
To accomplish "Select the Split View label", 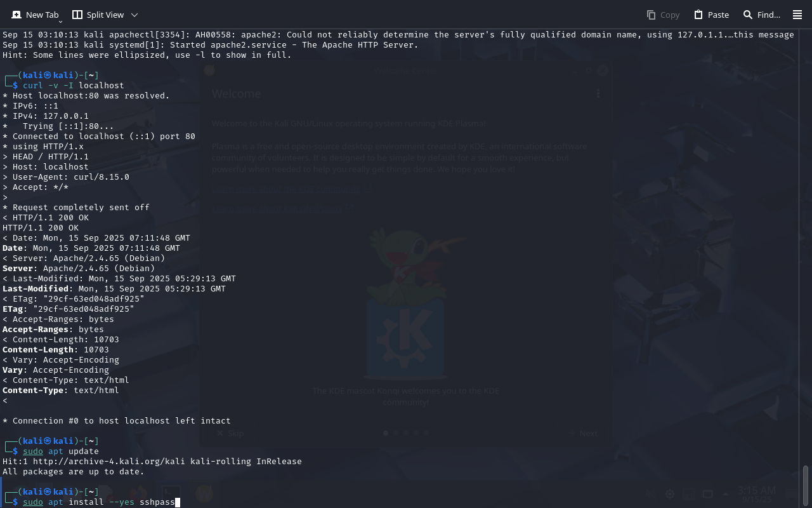I will click(x=105, y=15).
